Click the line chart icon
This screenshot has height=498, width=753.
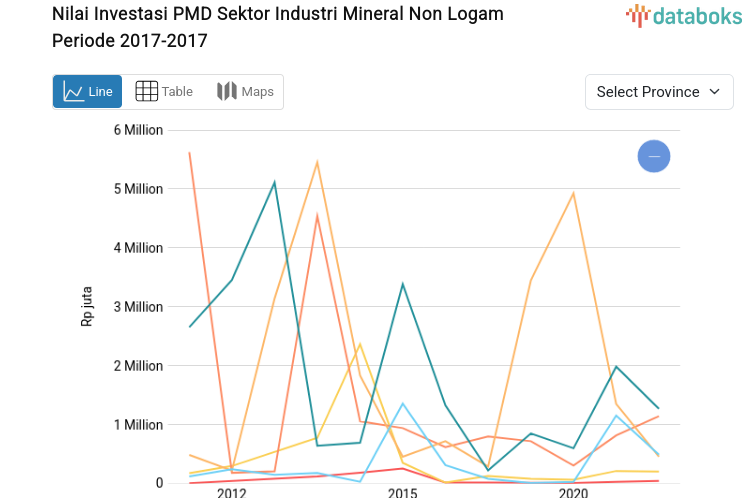coord(73,92)
